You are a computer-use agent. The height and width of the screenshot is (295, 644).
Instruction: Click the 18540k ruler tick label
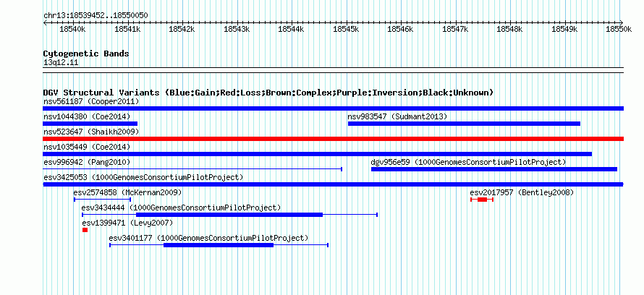(x=73, y=29)
